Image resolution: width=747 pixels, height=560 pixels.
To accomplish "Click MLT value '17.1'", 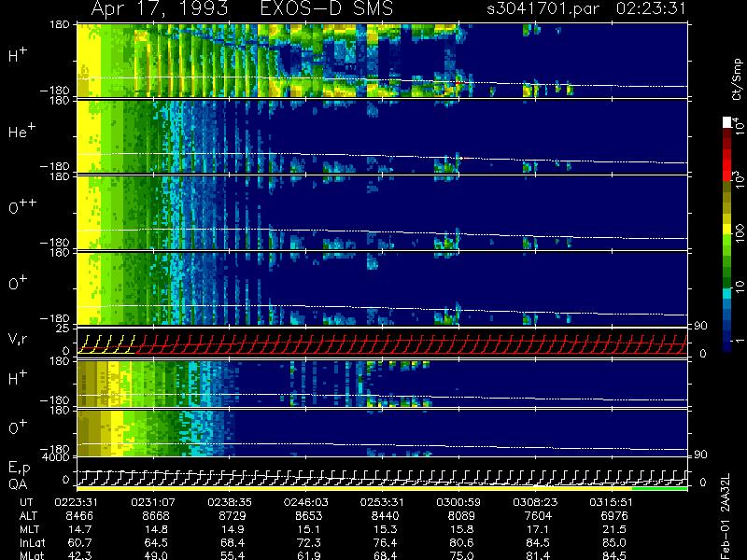I will pyautogui.click(x=538, y=529).
